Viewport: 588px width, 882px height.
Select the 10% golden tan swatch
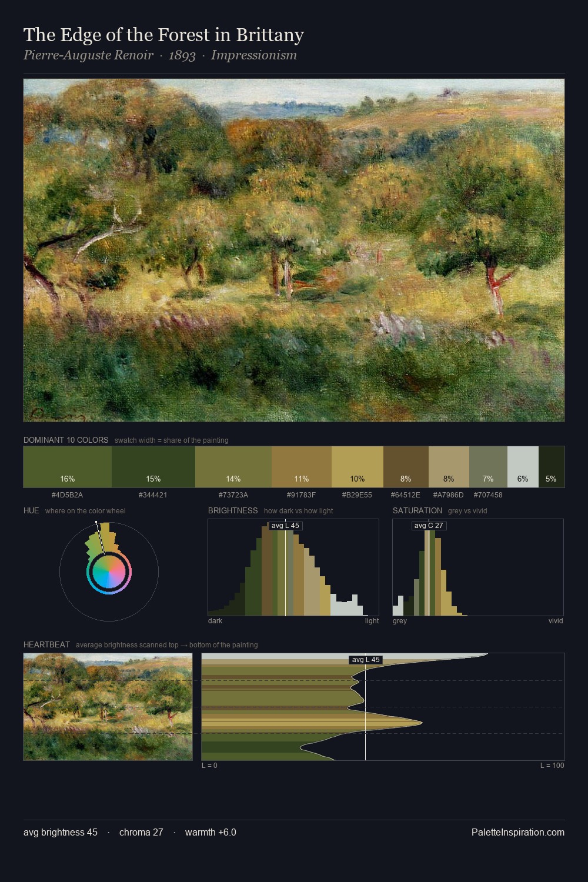click(358, 467)
